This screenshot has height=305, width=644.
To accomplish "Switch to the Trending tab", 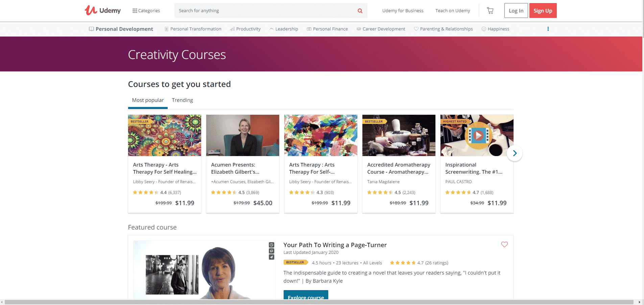I will coord(182,100).
